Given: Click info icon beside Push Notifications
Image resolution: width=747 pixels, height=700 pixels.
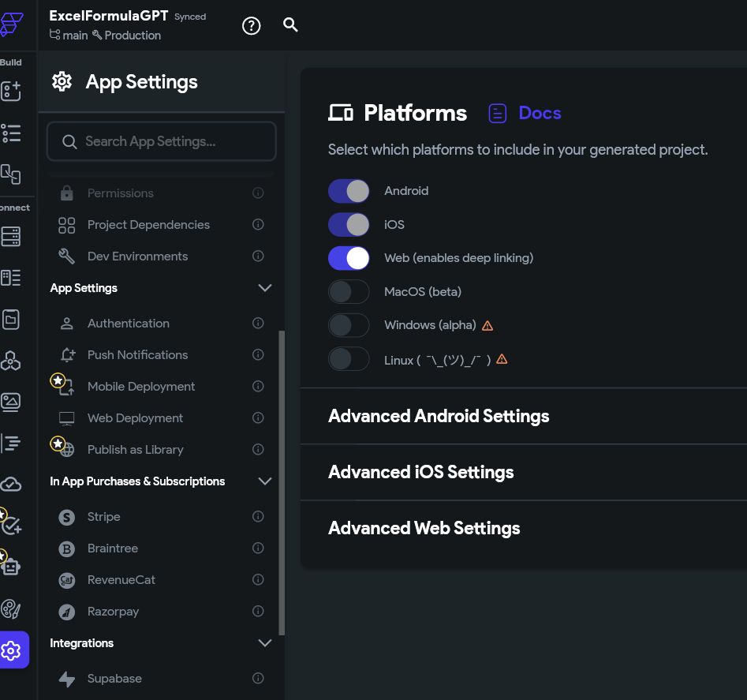Looking at the screenshot, I should point(258,354).
